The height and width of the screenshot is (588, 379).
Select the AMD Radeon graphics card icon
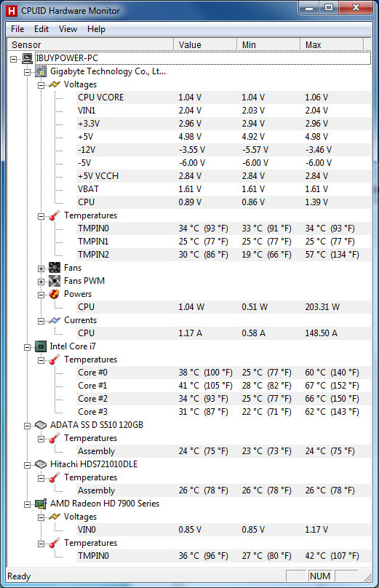click(41, 504)
